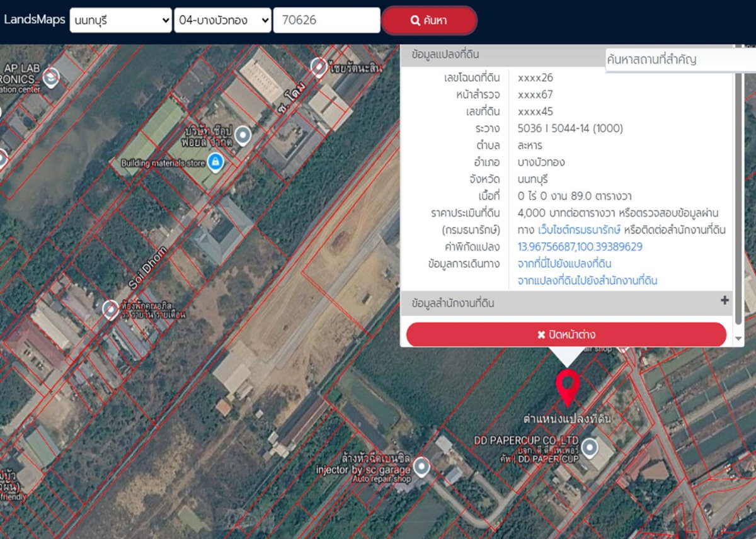Click the Soi Dhorn office rental place marker
The width and height of the screenshot is (756, 539).
click(x=110, y=309)
